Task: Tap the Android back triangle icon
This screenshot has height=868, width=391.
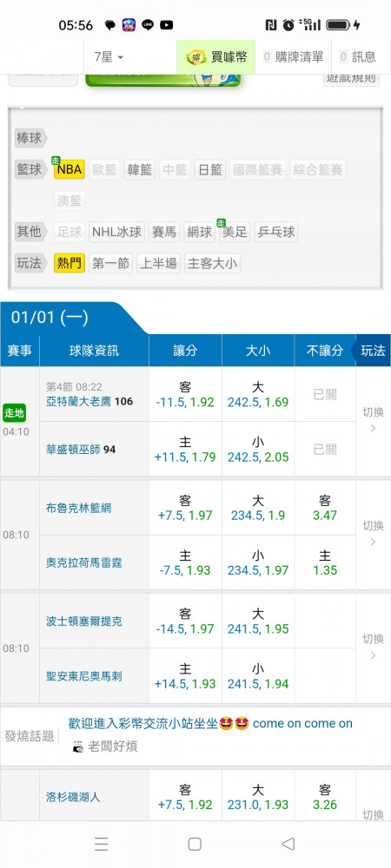Action: click(x=288, y=844)
